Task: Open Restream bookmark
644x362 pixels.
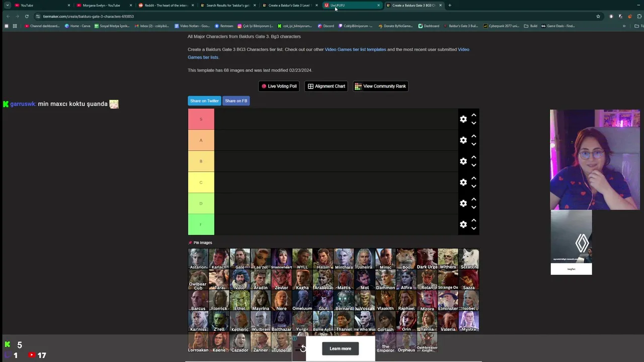Action: [x=224, y=26]
